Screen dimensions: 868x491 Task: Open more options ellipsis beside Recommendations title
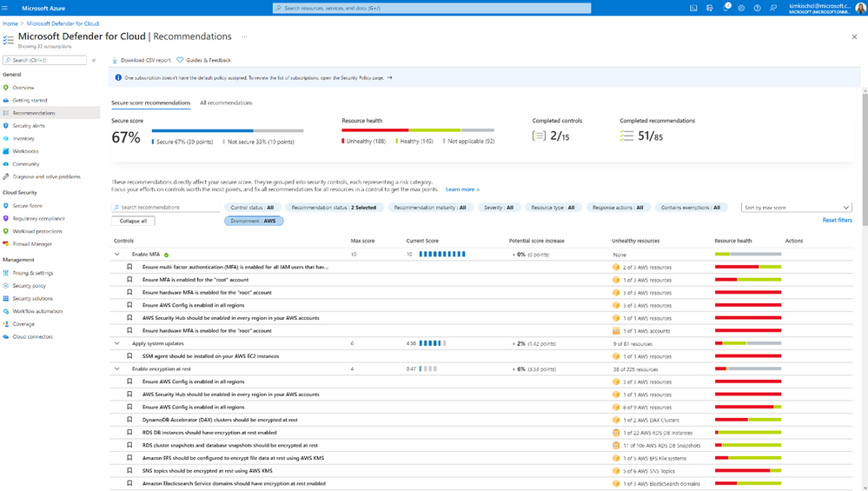click(x=244, y=36)
